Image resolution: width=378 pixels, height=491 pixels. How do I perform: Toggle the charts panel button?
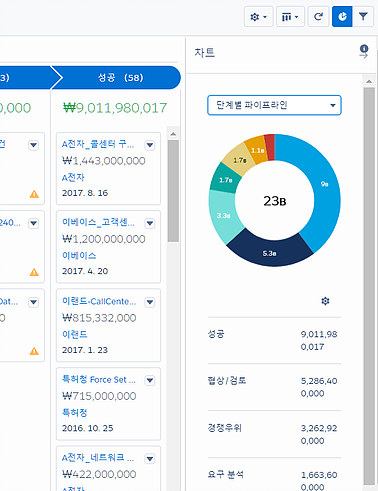[342, 16]
